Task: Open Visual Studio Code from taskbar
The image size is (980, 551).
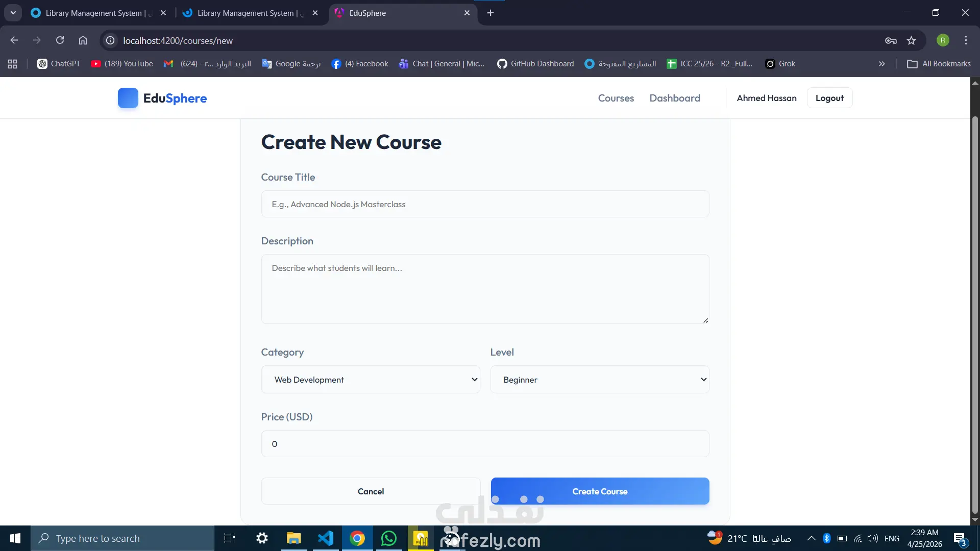Action: (x=326, y=538)
